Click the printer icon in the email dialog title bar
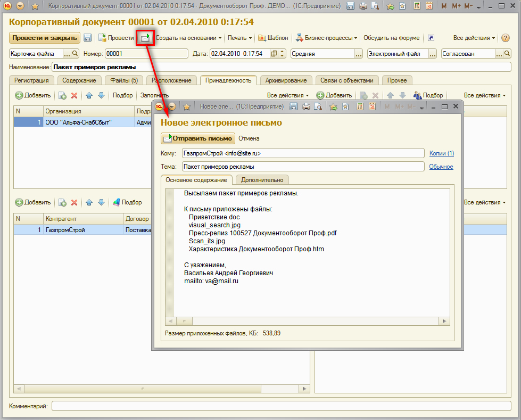 (x=306, y=106)
